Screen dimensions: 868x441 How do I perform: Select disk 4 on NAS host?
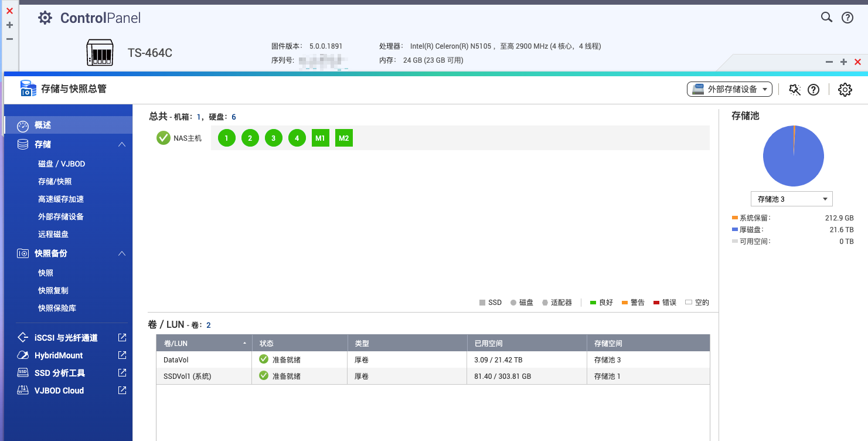tap(297, 138)
